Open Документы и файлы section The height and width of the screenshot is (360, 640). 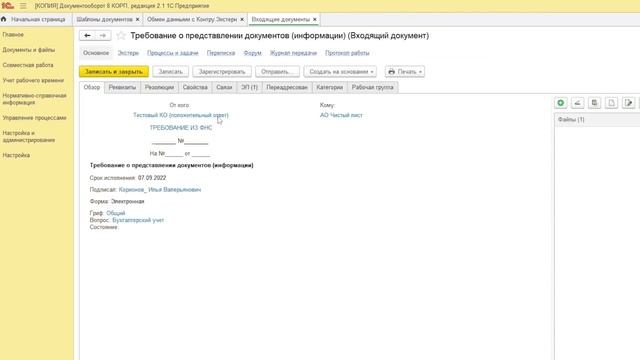pos(29,50)
